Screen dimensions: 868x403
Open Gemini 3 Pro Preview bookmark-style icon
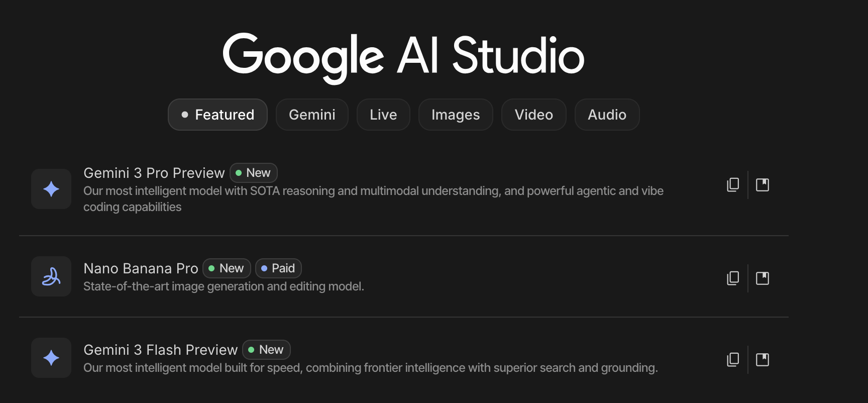(x=763, y=185)
